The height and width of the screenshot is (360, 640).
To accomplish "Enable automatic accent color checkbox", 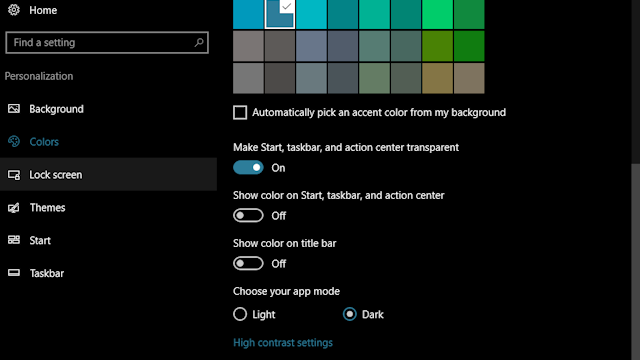I will (x=240, y=112).
